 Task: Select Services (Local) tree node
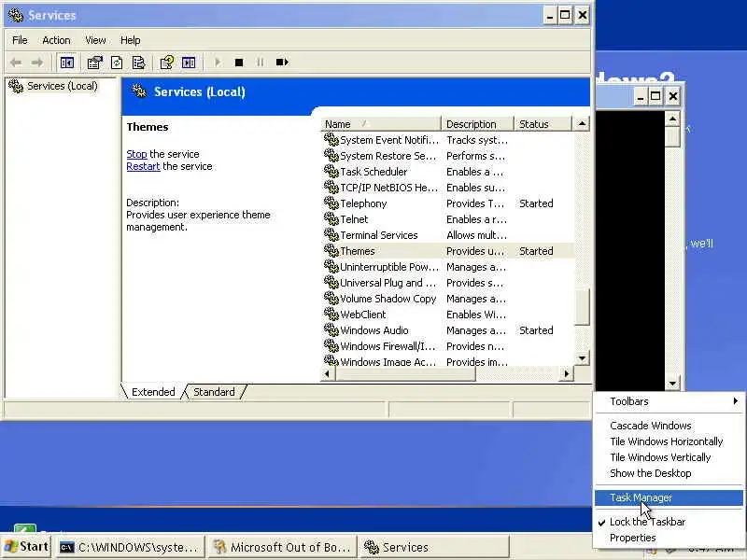click(x=62, y=86)
